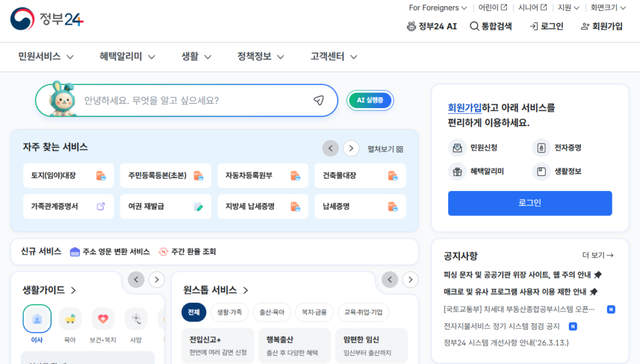This screenshot has width=640, height=364.
Task: Click the send arrow in the search bar
Action: tap(319, 100)
